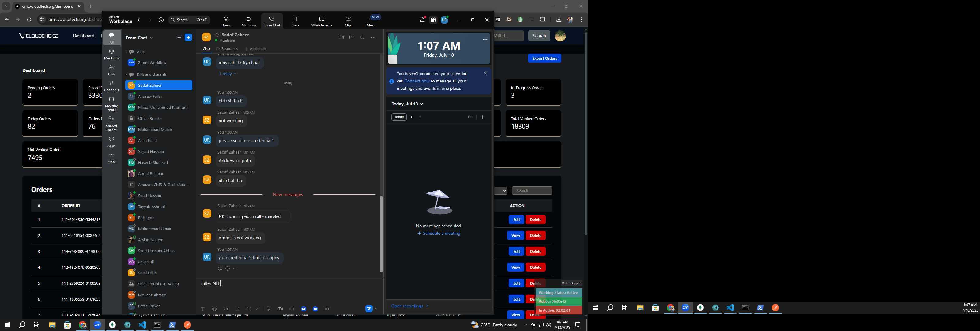
Task: Go to next day in calendar panel
Action: click(x=420, y=117)
